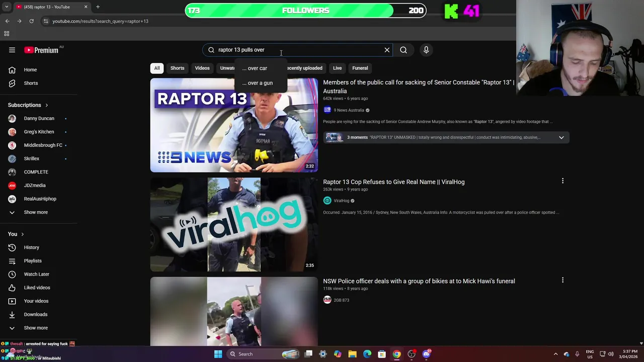Expand the You section header

click(16, 234)
